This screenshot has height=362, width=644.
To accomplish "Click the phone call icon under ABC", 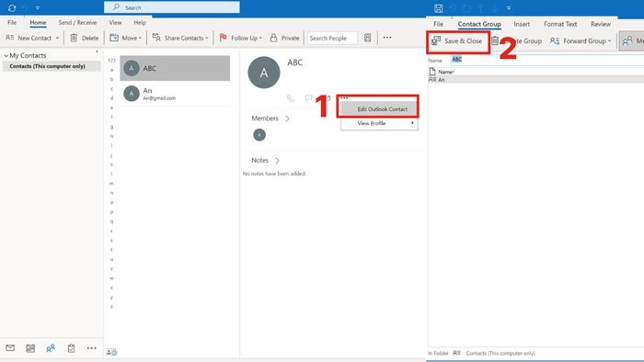I will point(291,98).
